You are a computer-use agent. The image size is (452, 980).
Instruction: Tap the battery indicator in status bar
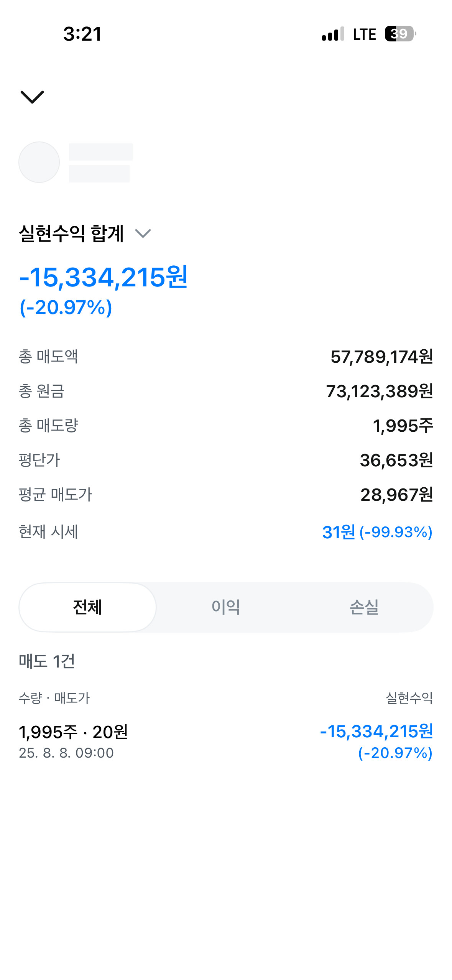coord(400,34)
